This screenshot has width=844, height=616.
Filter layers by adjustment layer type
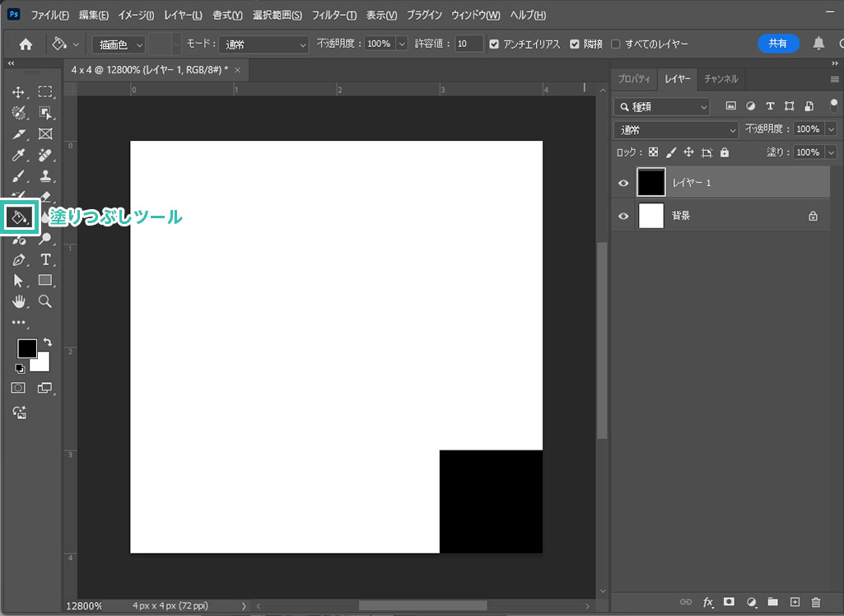click(x=750, y=106)
